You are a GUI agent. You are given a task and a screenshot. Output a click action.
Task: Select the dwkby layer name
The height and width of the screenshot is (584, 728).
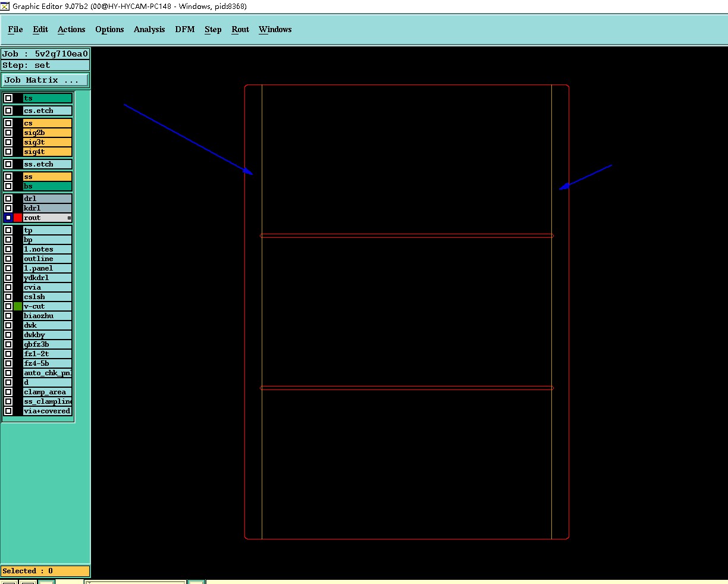(48, 335)
